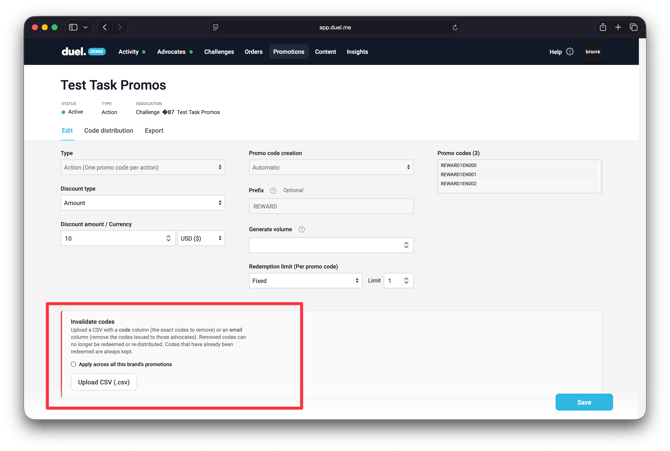Viewport: 670px width, 451px height.
Task: Open the Help link
Action: (x=555, y=52)
